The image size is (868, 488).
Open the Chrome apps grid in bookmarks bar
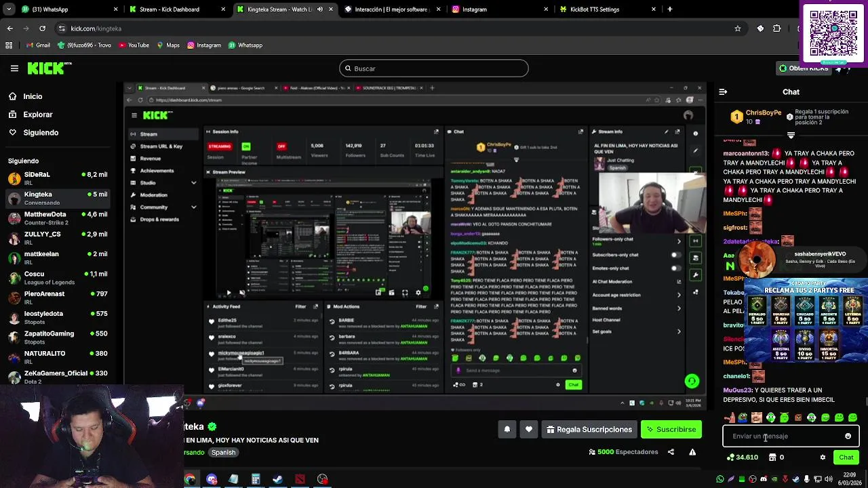point(9,45)
